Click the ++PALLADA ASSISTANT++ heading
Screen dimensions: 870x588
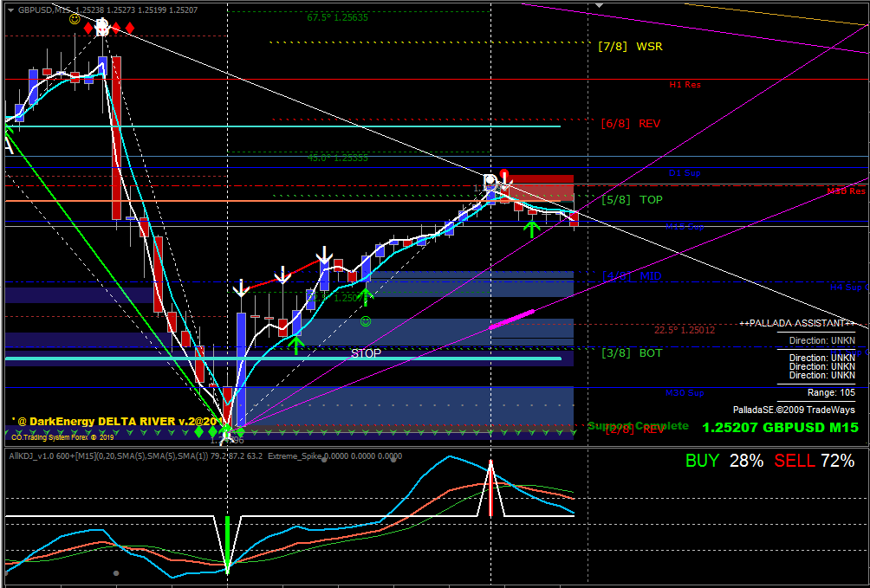(x=796, y=323)
